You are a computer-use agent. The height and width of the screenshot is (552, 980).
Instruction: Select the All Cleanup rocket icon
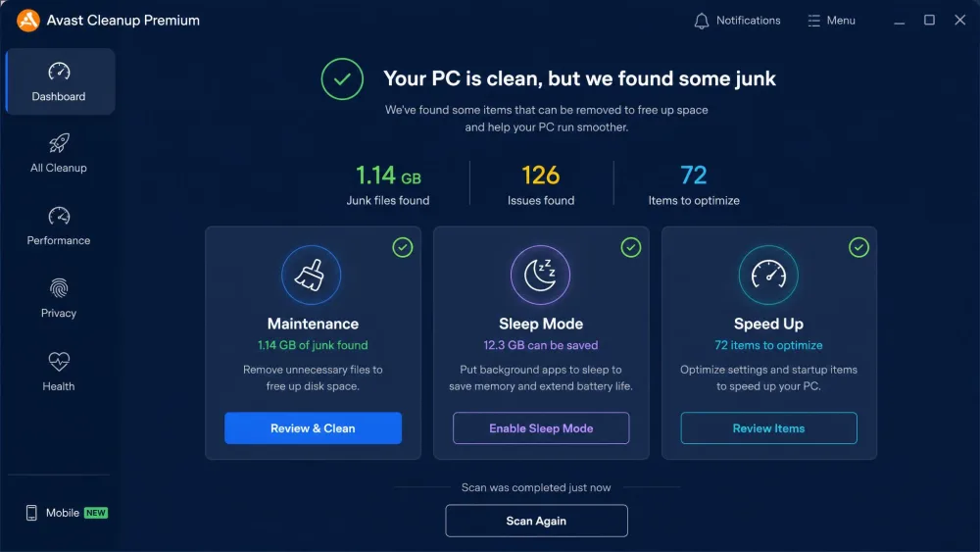(59, 143)
